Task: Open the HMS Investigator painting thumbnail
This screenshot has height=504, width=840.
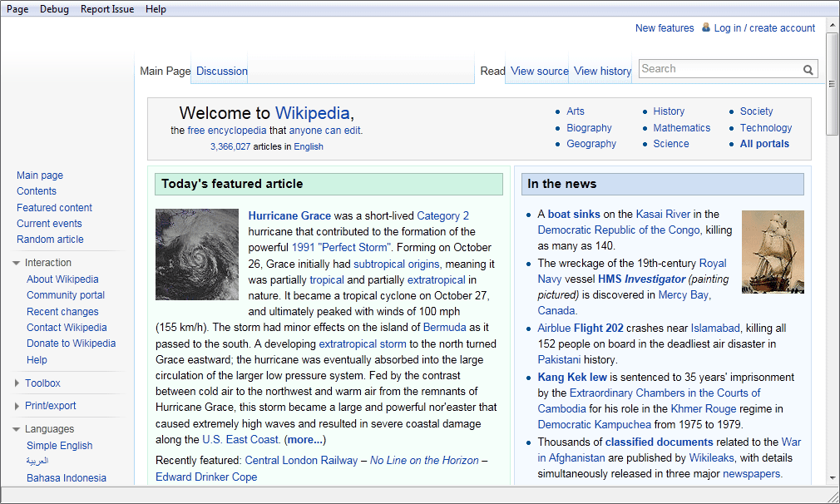Action: (x=773, y=252)
